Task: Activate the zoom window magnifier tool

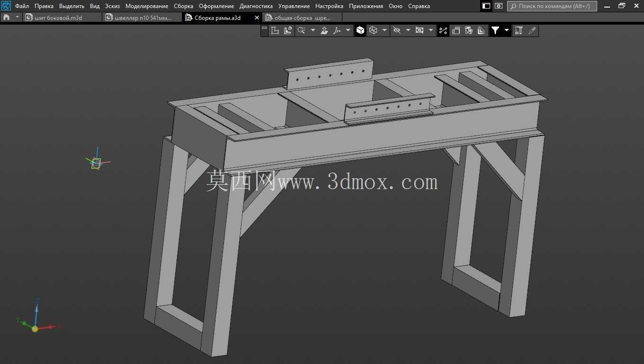Action: (301, 30)
